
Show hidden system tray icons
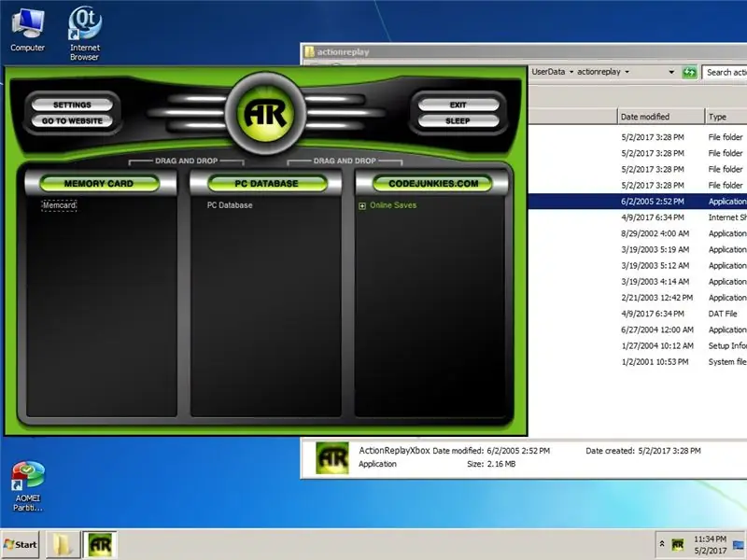(661, 544)
